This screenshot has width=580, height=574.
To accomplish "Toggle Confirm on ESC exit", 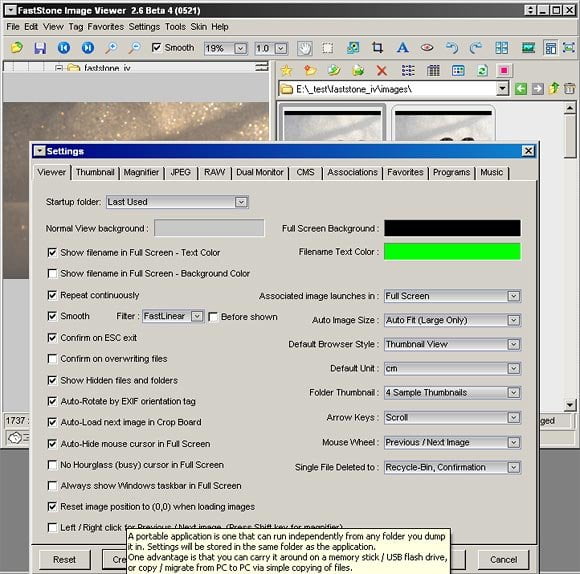I will pyautogui.click(x=52, y=338).
